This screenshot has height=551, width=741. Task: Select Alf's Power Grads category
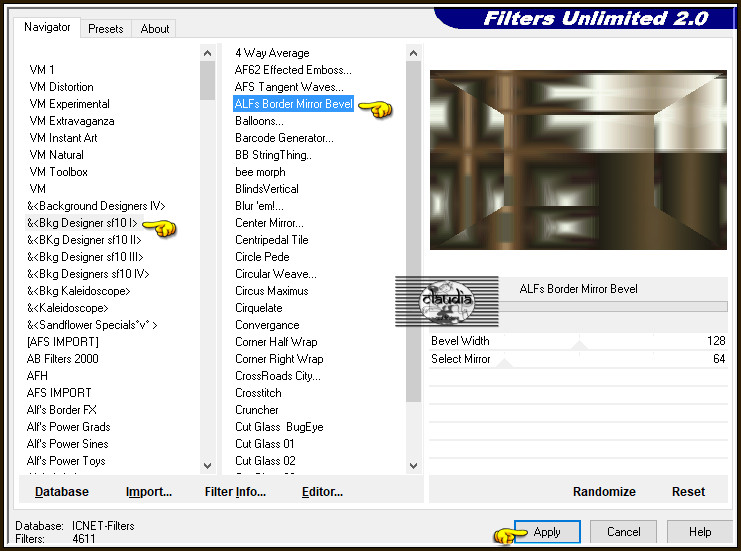(69, 427)
